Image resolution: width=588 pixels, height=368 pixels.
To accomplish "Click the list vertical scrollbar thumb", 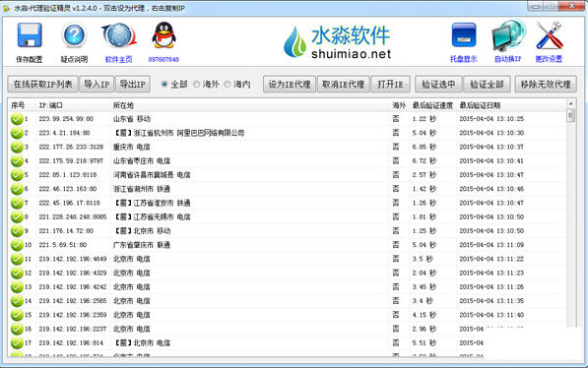I will click(570, 115).
